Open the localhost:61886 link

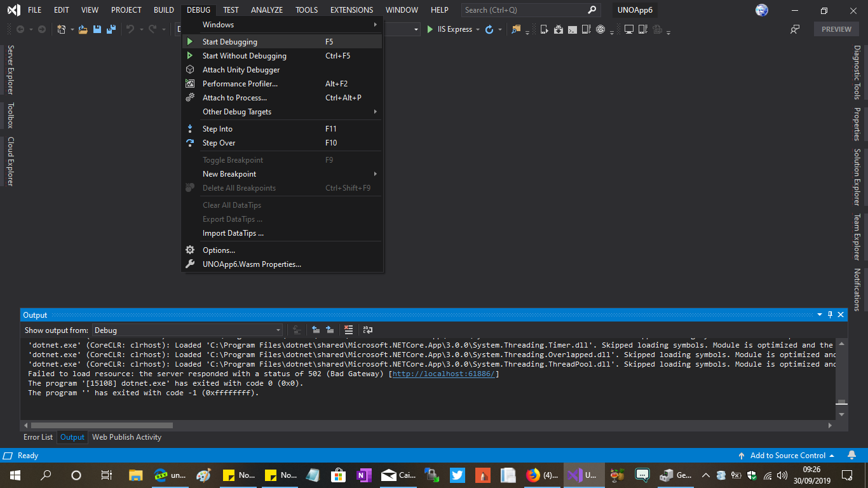(444, 374)
